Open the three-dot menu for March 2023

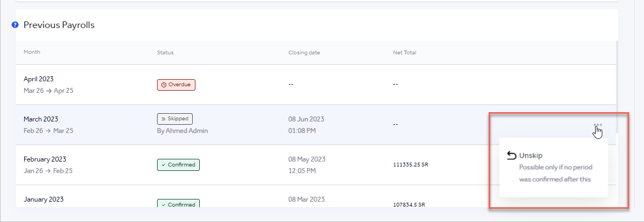598,125
